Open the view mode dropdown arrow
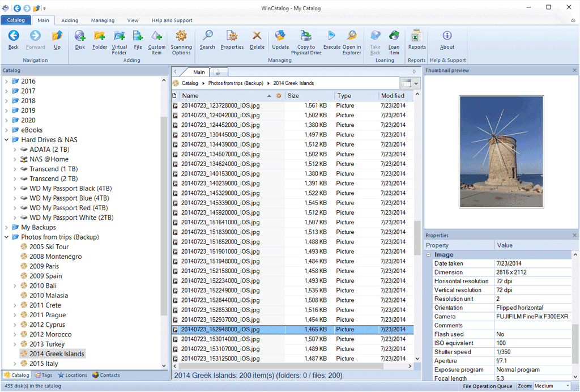580x392 pixels. [417, 83]
